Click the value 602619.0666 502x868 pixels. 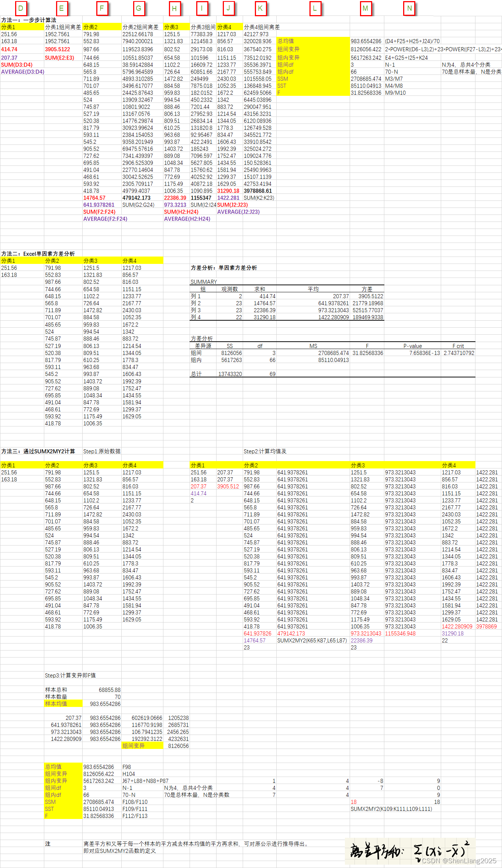(x=147, y=718)
